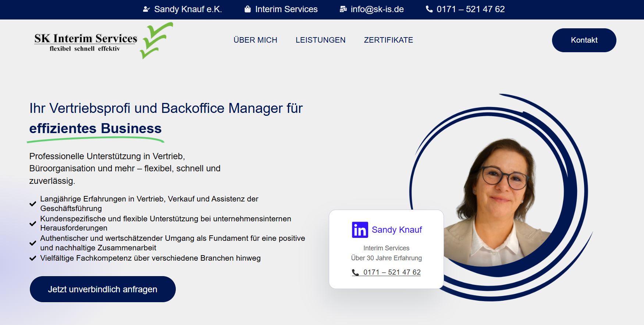The image size is (644, 325).
Task: Click top bar phone number 0171 – 521 47 62
Action: (x=470, y=9)
